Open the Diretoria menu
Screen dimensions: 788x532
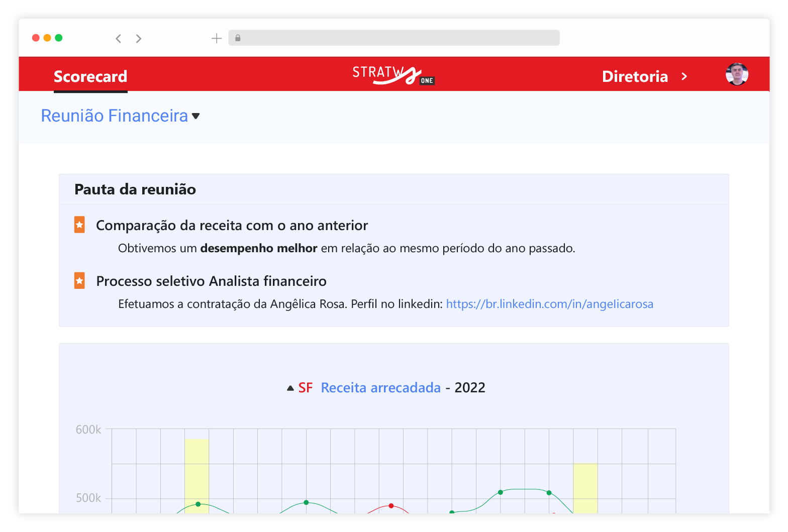635,76
